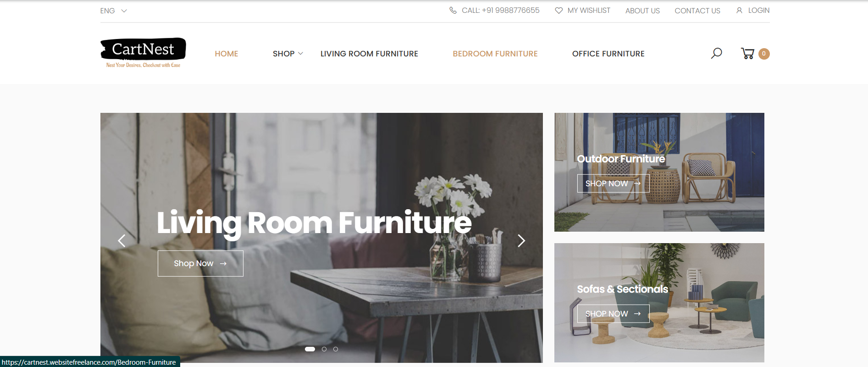Screen dimensions: 868x367
Task: Click Shop Now on Living Room banner
Action: point(200,263)
